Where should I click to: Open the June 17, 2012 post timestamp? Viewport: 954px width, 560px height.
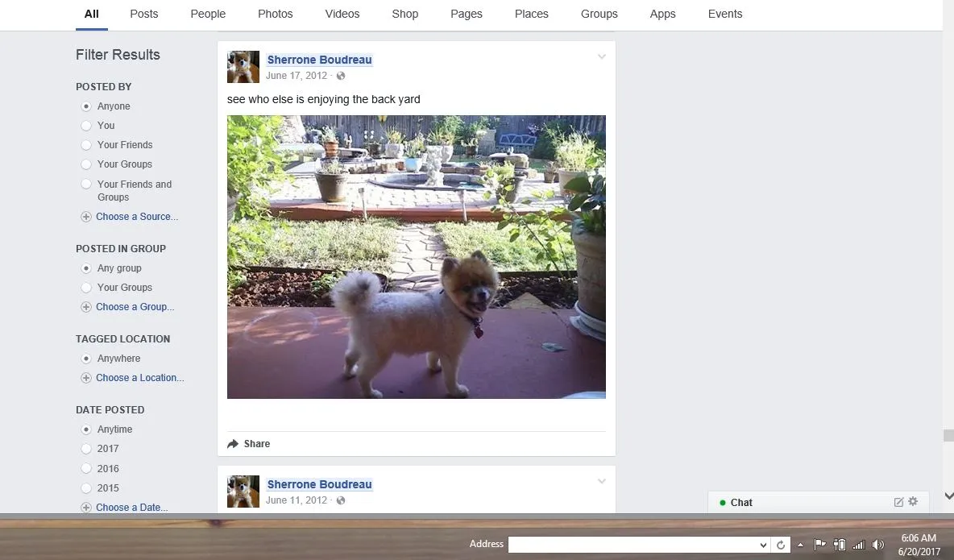(297, 76)
